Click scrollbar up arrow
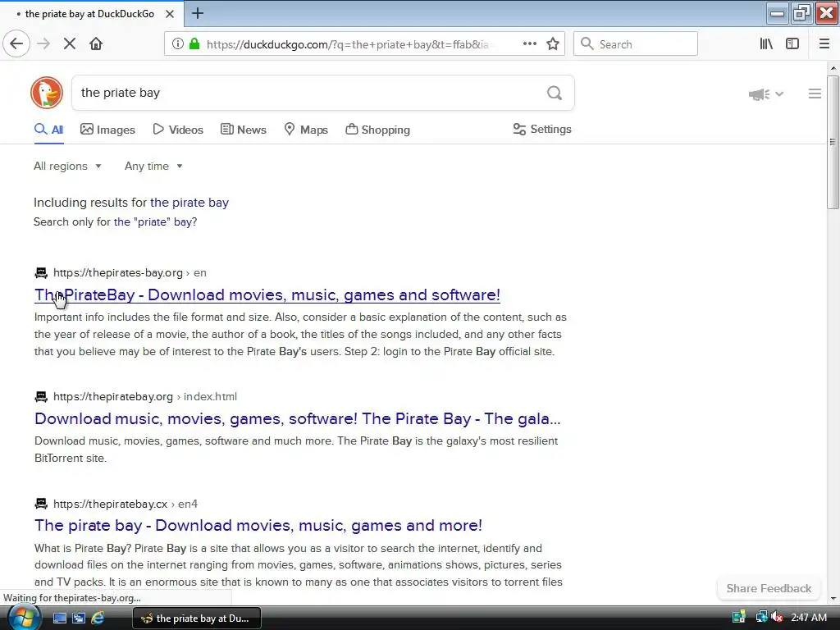840x630 pixels. pos(833,69)
